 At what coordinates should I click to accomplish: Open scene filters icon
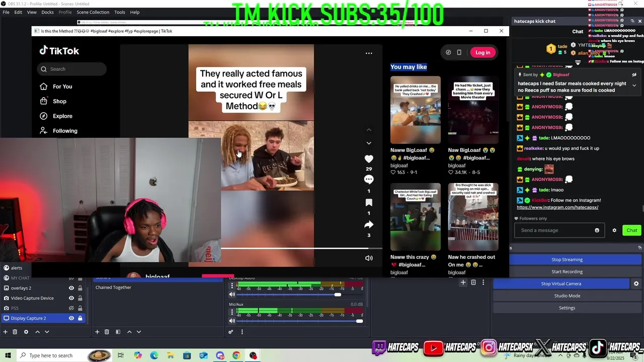coord(118,332)
